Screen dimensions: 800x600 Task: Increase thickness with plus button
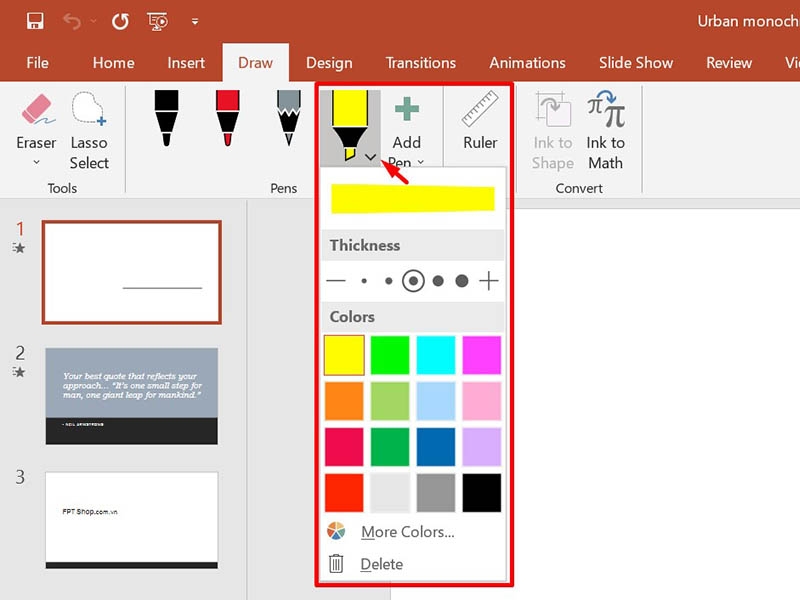click(x=489, y=281)
